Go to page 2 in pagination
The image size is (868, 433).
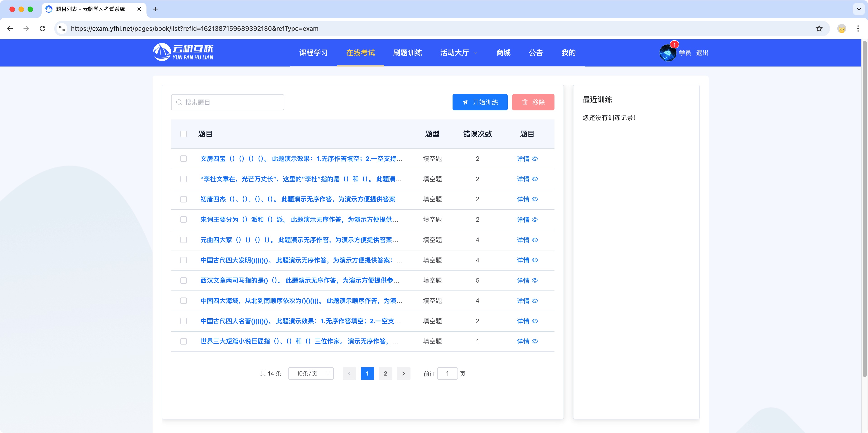[x=385, y=373]
